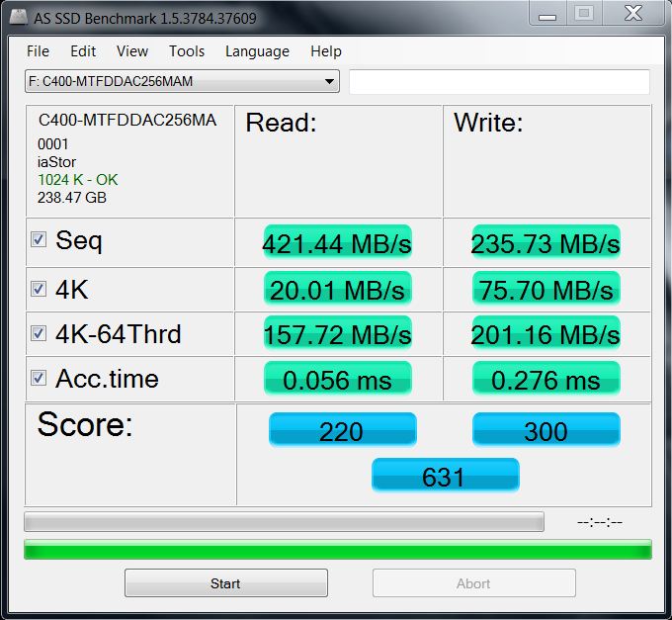Screen dimensions: 672x620
Task: Expand the F: C400-MTFDDAC256MAM drive dropdown
Action: [x=182, y=81]
